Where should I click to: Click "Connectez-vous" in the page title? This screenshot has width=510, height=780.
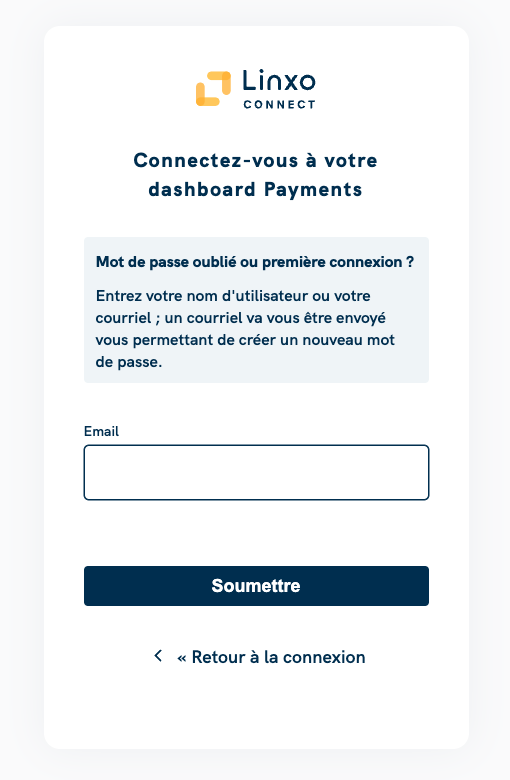pos(216,160)
